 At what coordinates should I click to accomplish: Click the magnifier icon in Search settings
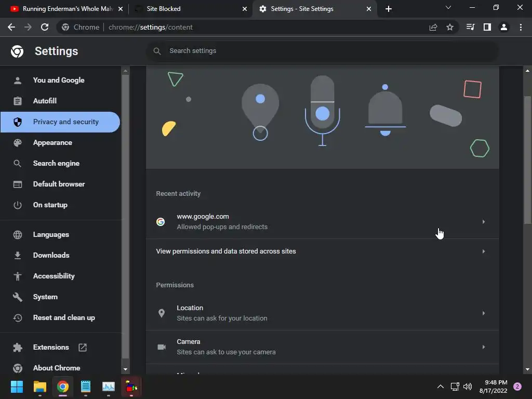[157, 51]
